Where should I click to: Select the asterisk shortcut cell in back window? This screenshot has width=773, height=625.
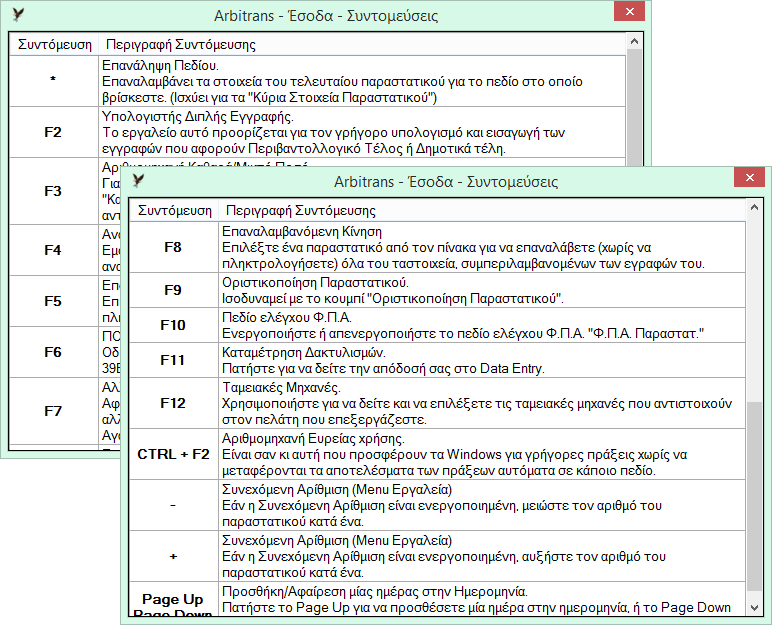tap(54, 81)
